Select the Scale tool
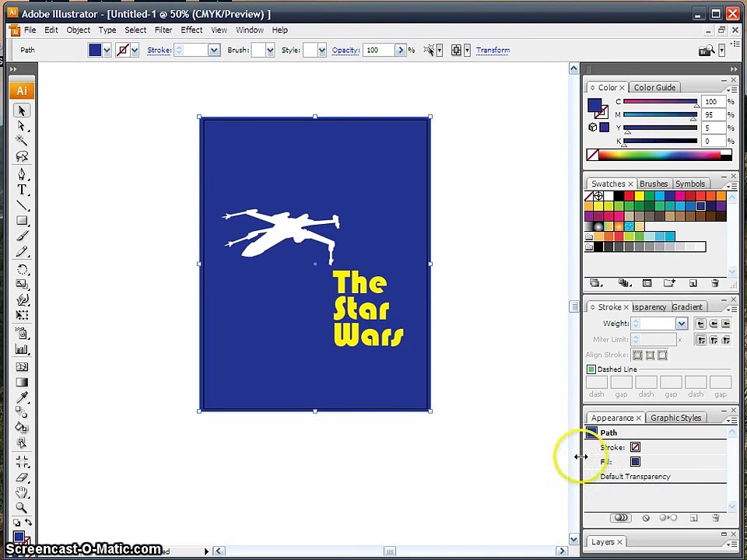Screen dimensions: 747x560 22,285
